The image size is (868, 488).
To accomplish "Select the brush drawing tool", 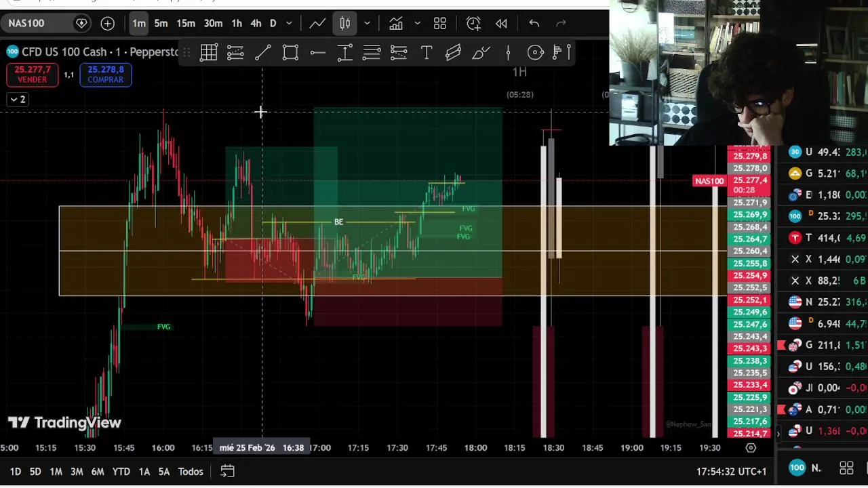I will pyautogui.click(x=481, y=52).
